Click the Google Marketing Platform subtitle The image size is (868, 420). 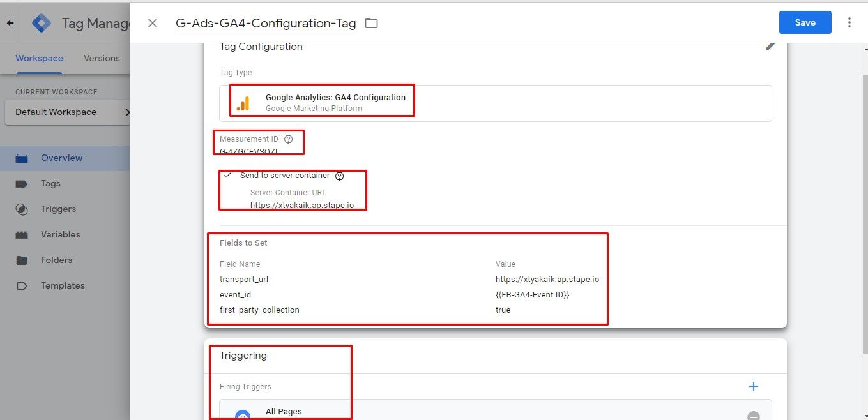[x=314, y=109]
